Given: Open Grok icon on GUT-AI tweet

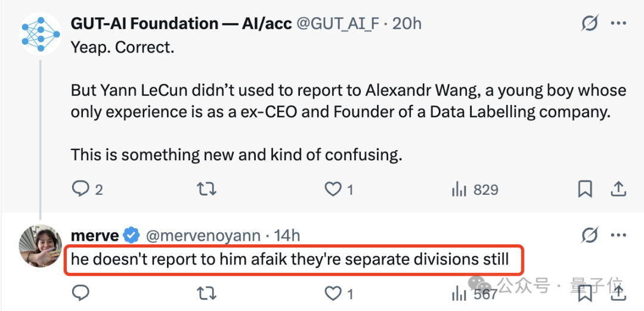Looking at the screenshot, I should [x=590, y=24].
